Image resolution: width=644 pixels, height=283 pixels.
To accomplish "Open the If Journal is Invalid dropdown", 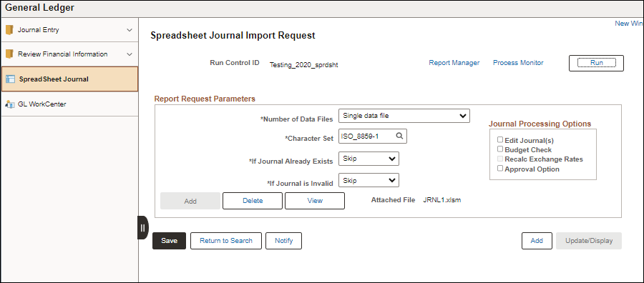I will [369, 181].
